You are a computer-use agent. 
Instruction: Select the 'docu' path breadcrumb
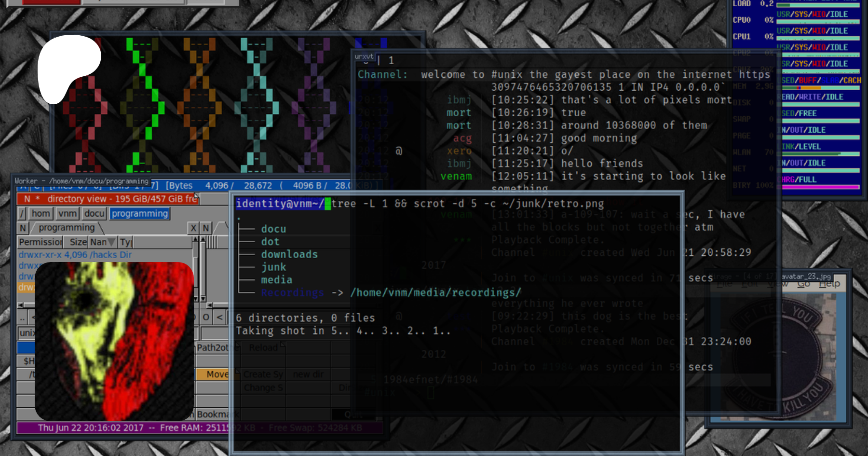click(x=94, y=214)
